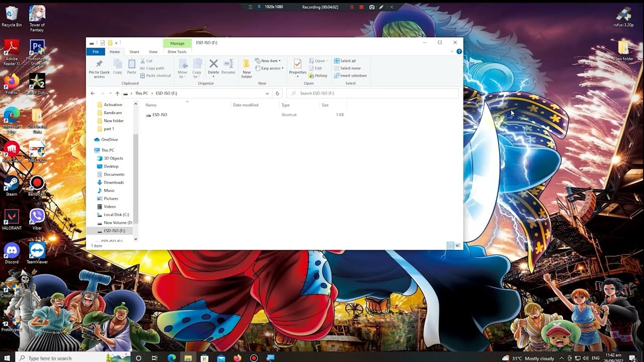Open the notification center on taskbar
The height and width of the screenshot is (362, 644).
click(632, 358)
